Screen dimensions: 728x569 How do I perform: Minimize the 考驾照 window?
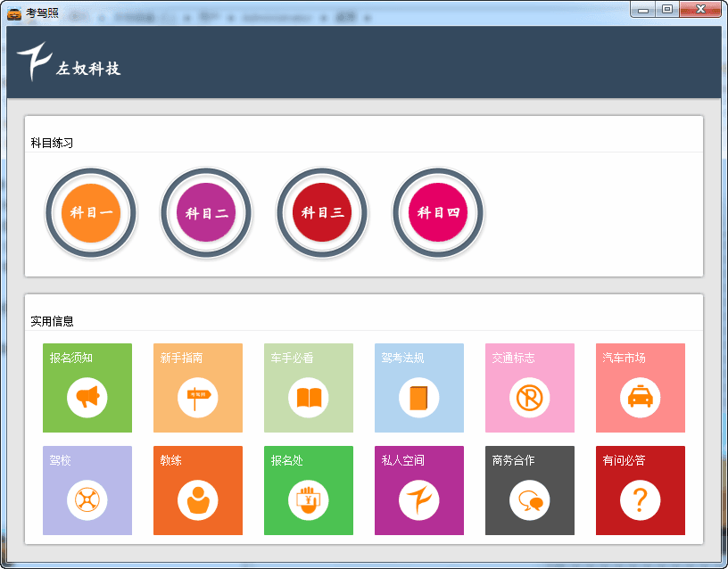(x=642, y=9)
